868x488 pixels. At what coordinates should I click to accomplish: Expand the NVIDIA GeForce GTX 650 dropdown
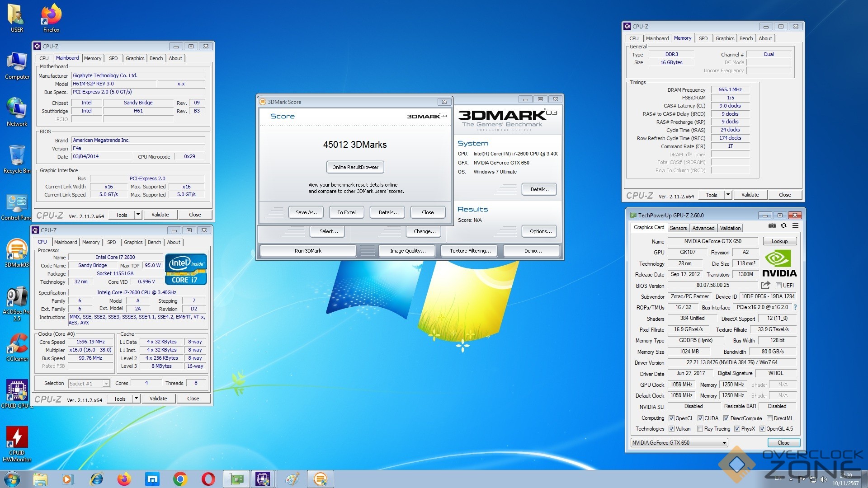point(724,443)
